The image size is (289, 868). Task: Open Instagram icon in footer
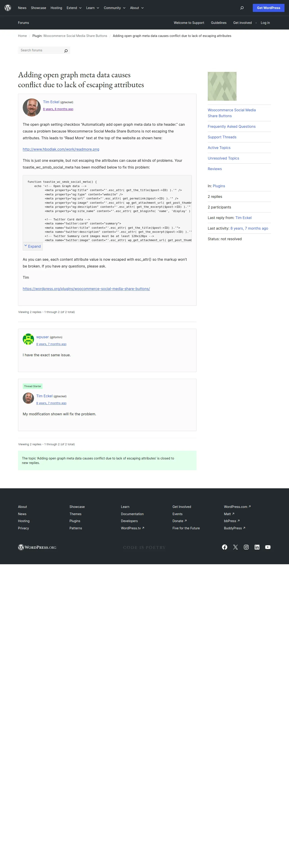pyautogui.click(x=246, y=547)
